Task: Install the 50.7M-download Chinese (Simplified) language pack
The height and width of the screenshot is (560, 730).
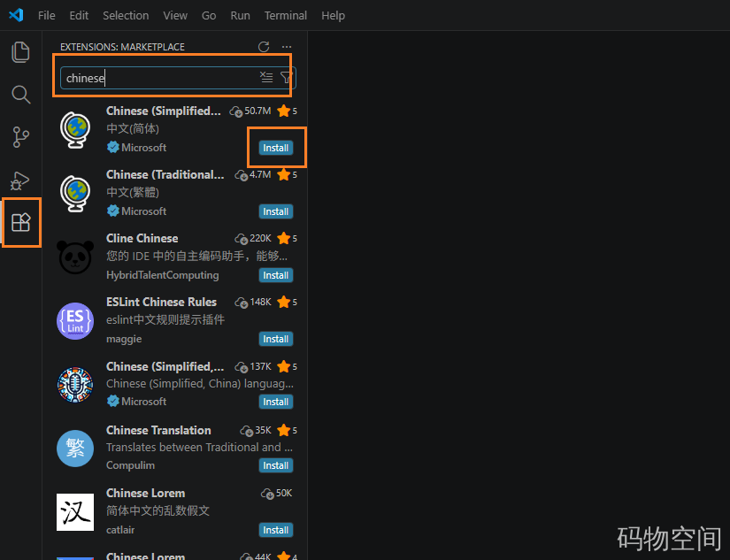Action: (x=275, y=148)
